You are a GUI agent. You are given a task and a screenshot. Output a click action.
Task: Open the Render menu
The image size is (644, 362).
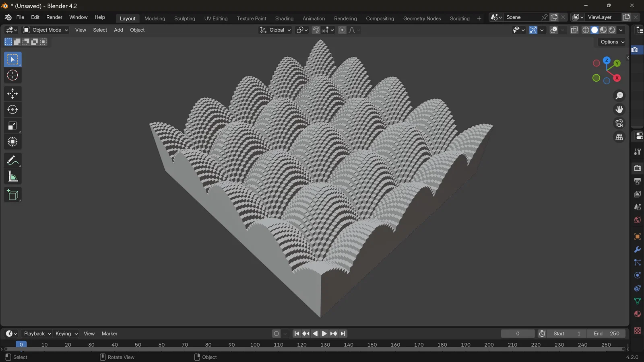point(54,17)
